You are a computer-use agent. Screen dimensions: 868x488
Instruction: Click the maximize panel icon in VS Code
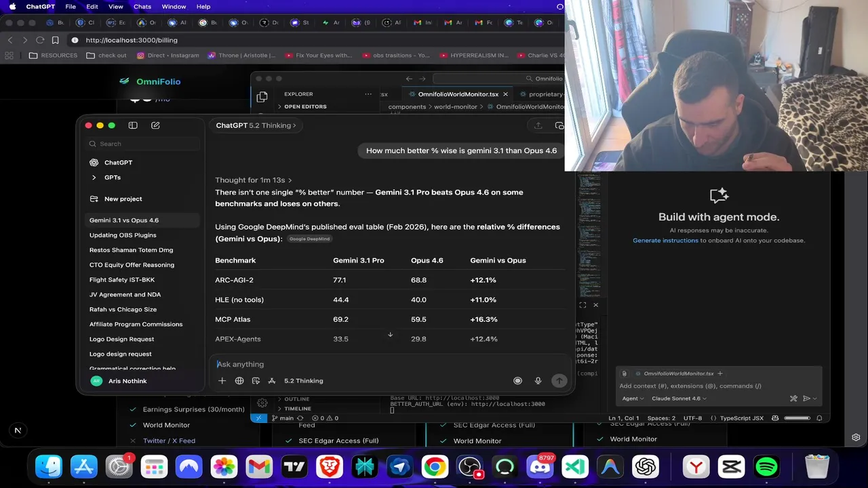point(583,305)
